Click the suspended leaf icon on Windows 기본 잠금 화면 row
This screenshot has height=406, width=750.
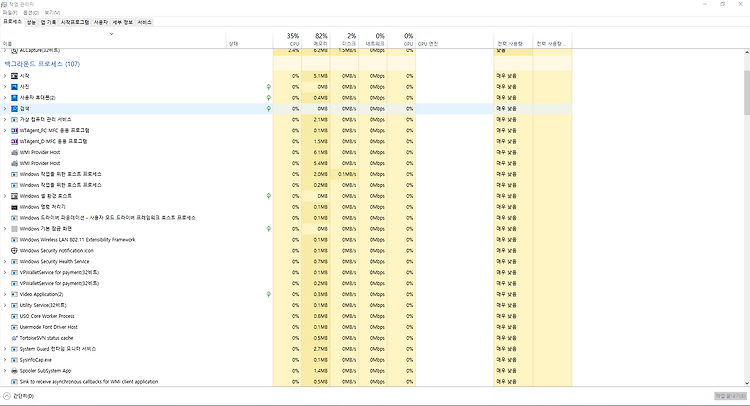pos(269,229)
